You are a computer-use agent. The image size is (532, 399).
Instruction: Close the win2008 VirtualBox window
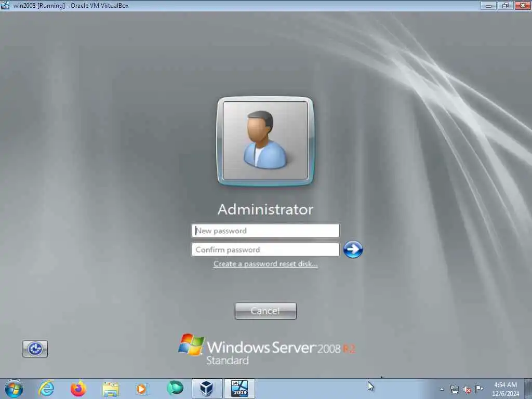(523, 5)
